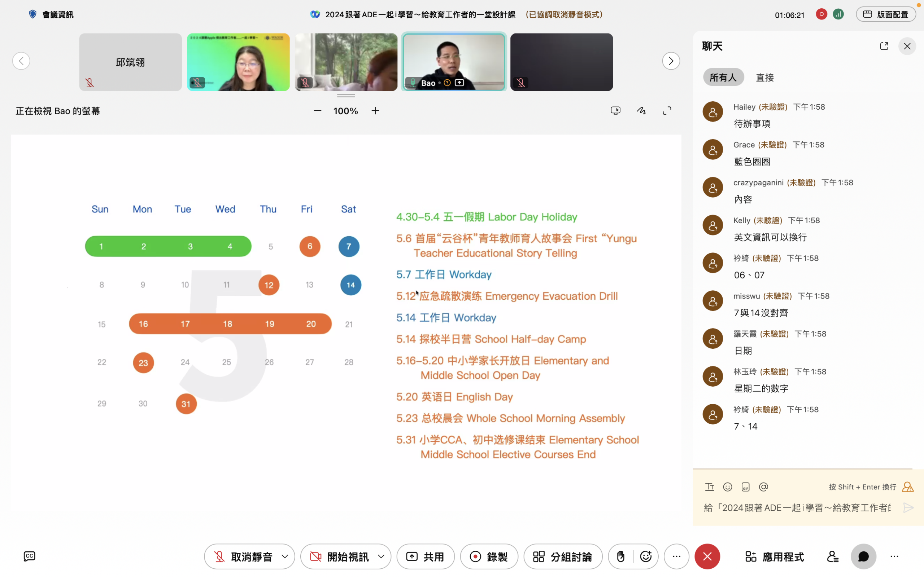Click the 分組討論 breakout button

[563, 556]
